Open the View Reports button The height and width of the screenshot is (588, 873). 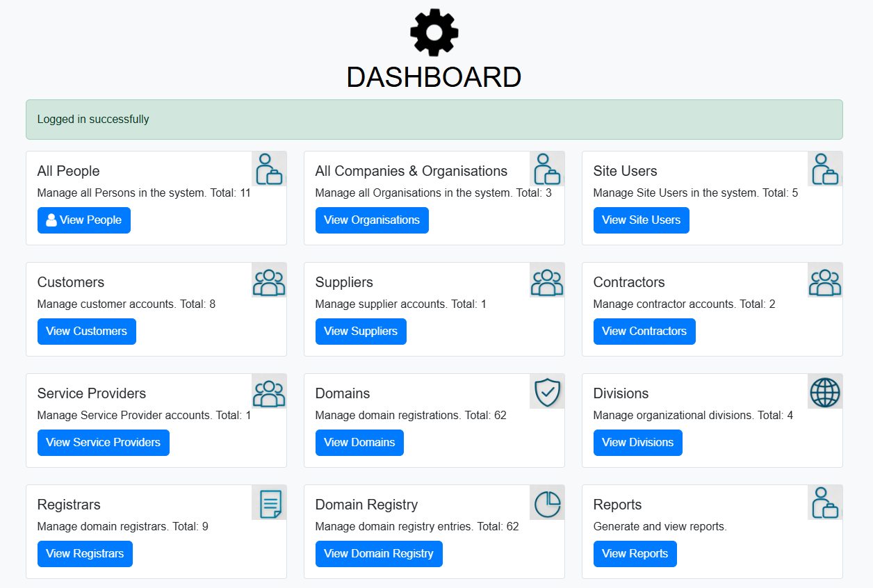pyautogui.click(x=635, y=554)
